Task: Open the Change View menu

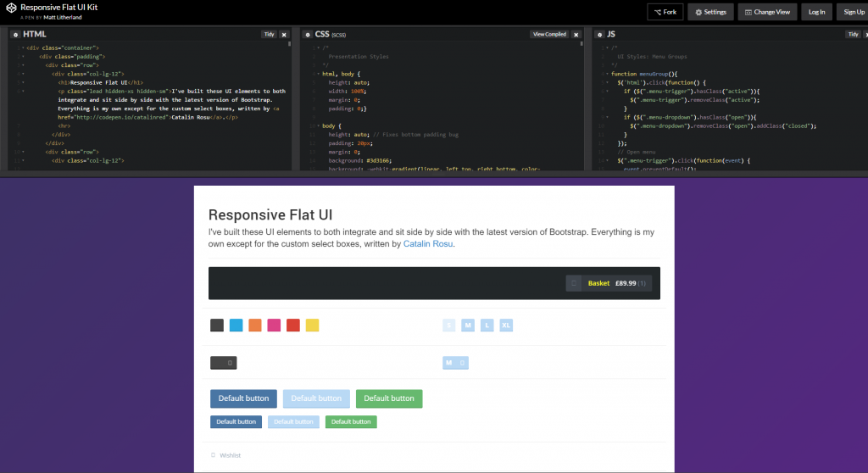Action: coord(768,12)
